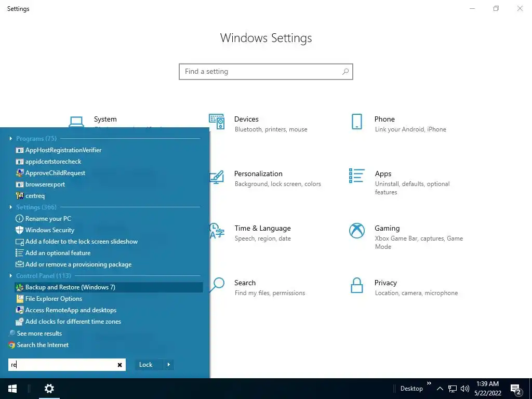Click the taskbar clock showing 1:39 AM
Screen dimensions: 532x399
pyautogui.click(x=487, y=389)
